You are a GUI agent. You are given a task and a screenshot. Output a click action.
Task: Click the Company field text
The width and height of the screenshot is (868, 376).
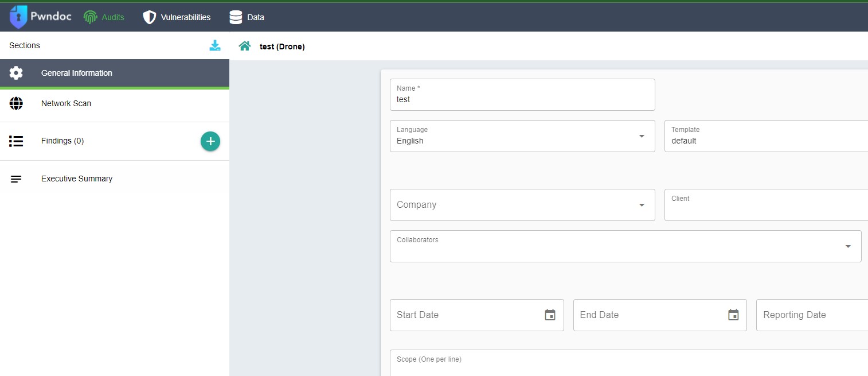tap(417, 205)
